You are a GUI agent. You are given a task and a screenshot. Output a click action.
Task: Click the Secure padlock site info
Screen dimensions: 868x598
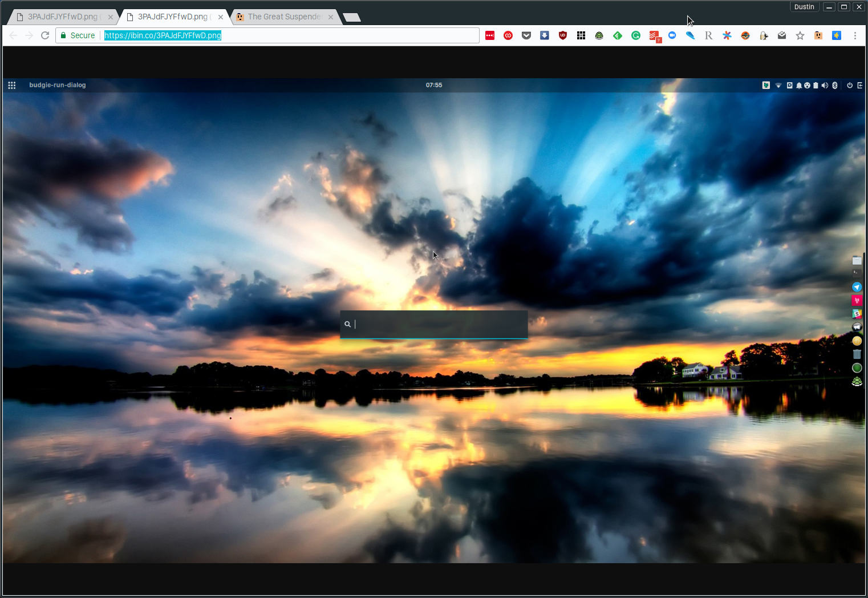[x=78, y=35]
